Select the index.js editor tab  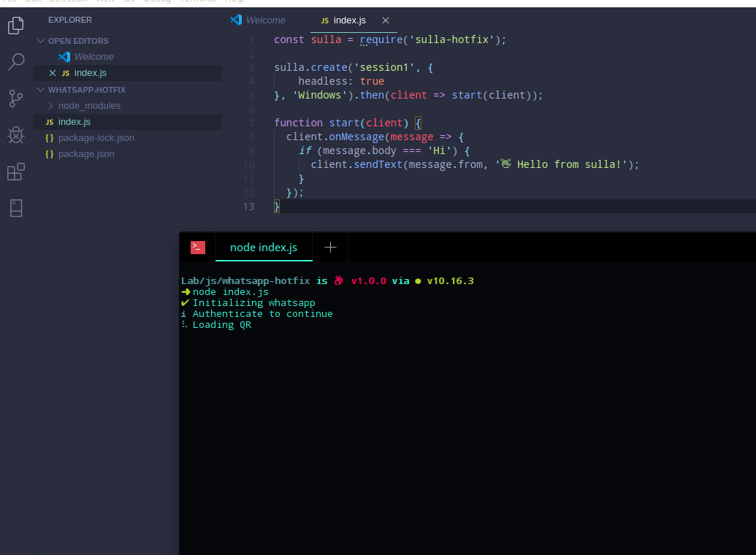tap(354, 20)
